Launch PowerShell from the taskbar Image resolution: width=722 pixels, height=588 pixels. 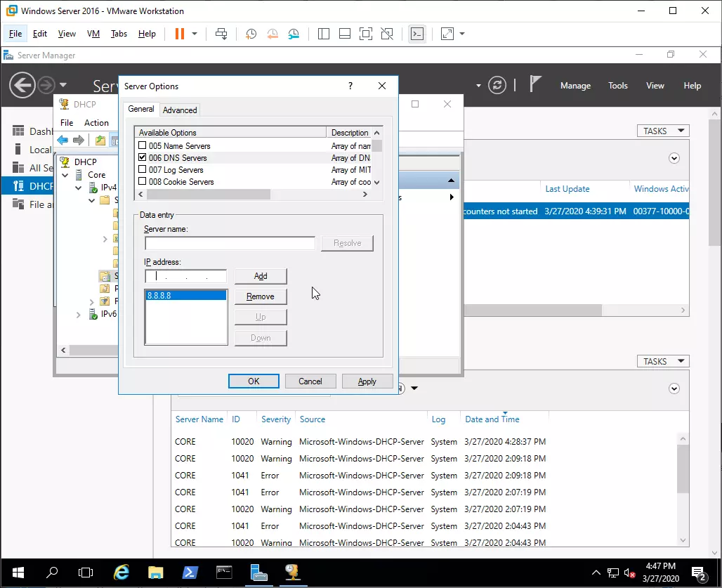click(x=190, y=573)
